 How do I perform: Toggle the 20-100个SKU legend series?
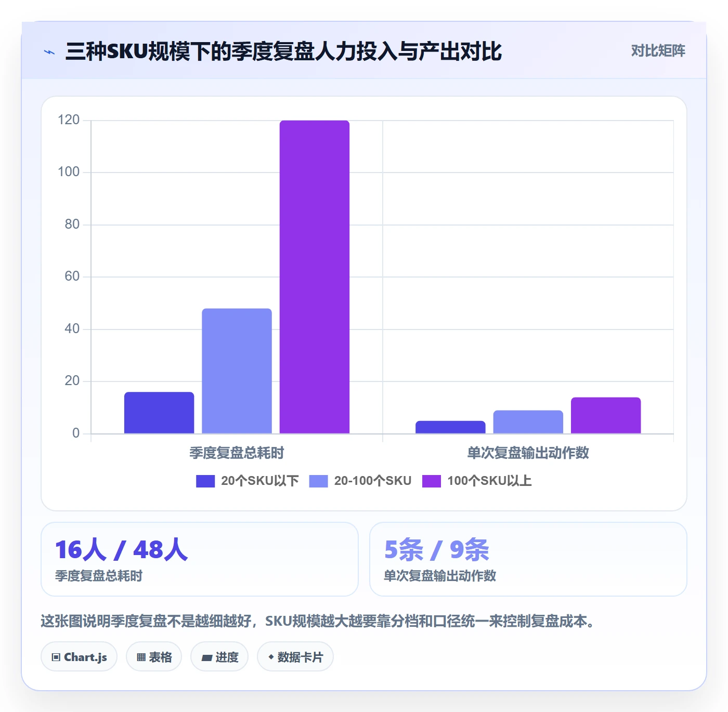click(x=360, y=481)
